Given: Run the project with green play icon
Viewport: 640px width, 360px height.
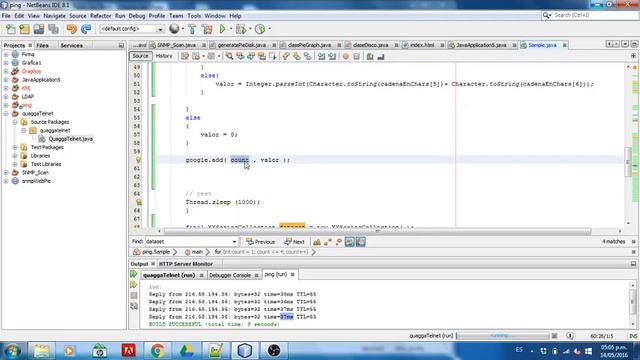Looking at the screenshot, I should pyautogui.click(x=222, y=29).
